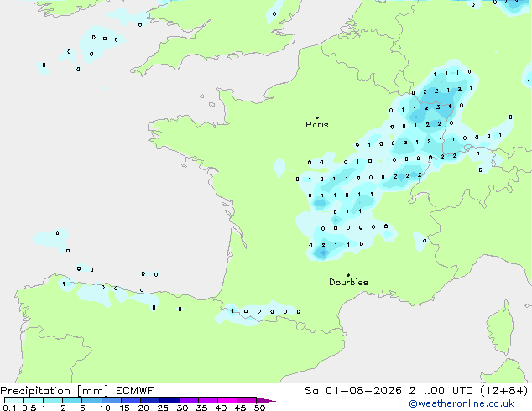Click the '25' legend scale label
This screenshot has width=532, height=411.
point(163,408)
